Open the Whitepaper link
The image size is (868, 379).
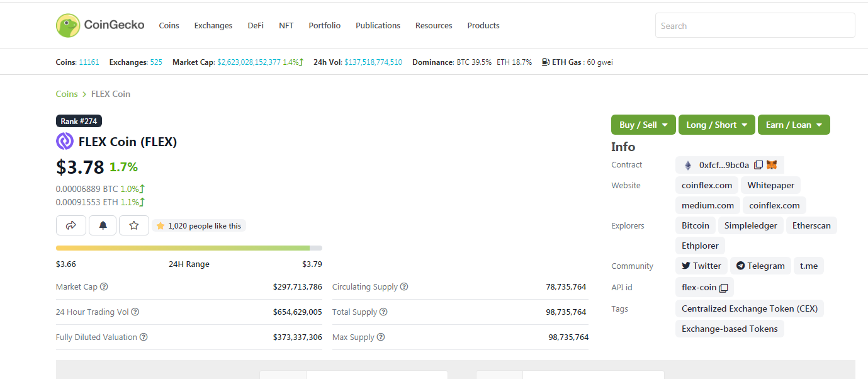tap(770, 185)
